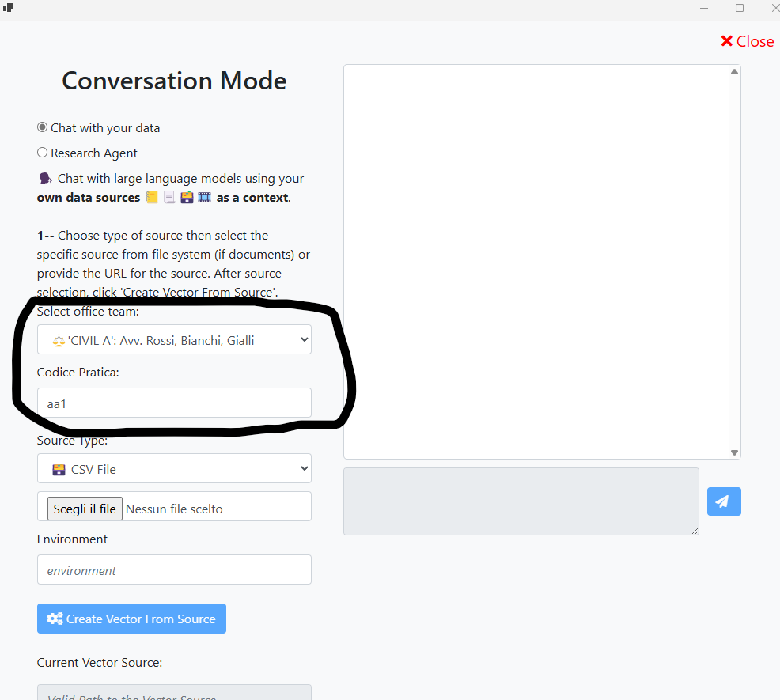This screenshot has width=780, height=700.
Task: Expand the Source Type CSV File dropdown
Action: (x=174, y=469)
